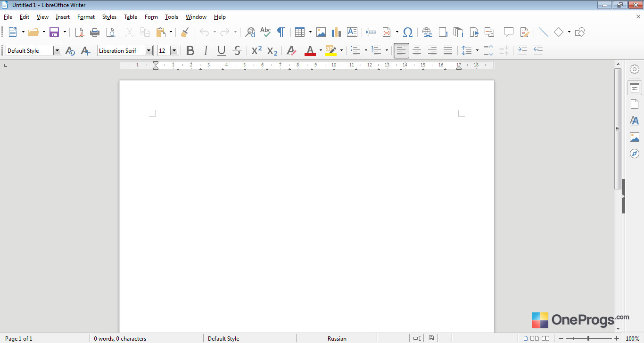Image resolution: width=644 pixels, height=343 pixels.
Task: Expand the bullet list style dropdown arrow
Action: pos(366,50)
